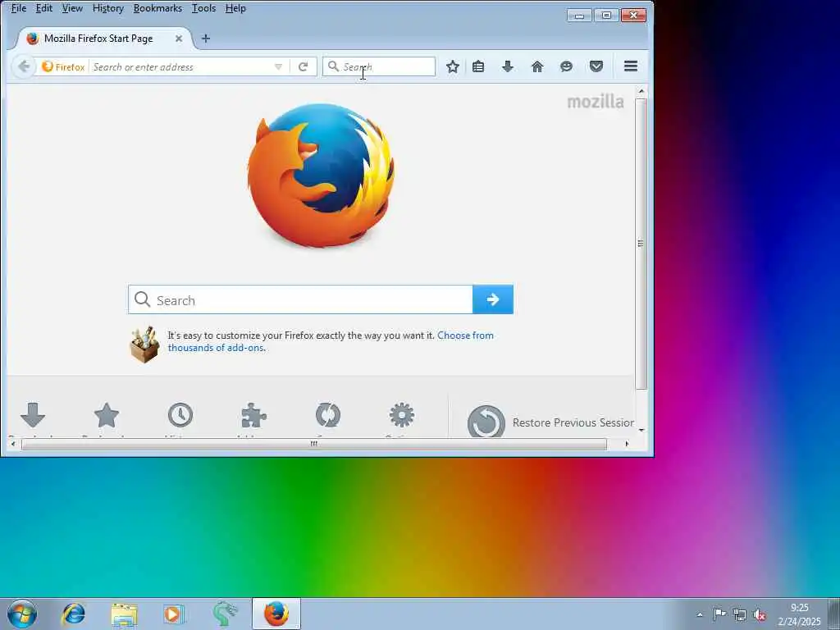Click the muted volume tray icon
The width and height of the screenshot is (840, 630).
pos(760,614)
